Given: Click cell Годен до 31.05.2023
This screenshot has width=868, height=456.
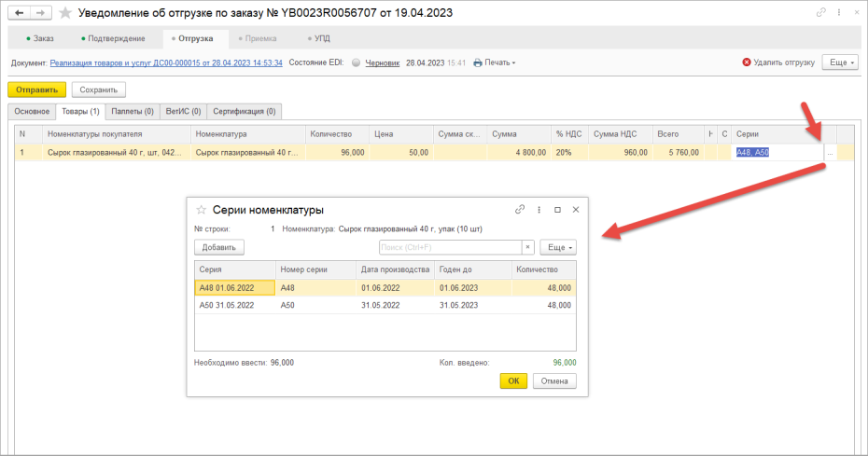Looking at the screenshot, I should click(473, 305).
